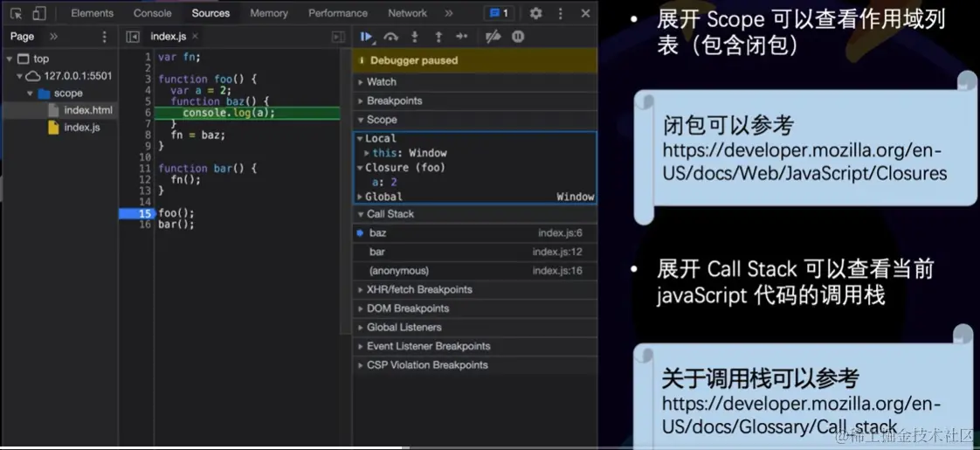Open the Network tab

(408, 13)
